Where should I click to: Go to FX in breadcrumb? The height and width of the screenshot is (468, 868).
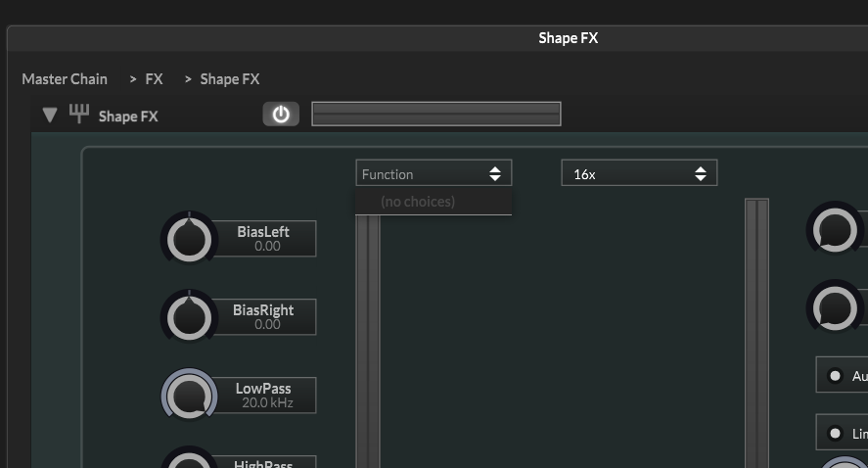(x=154, y=79)
